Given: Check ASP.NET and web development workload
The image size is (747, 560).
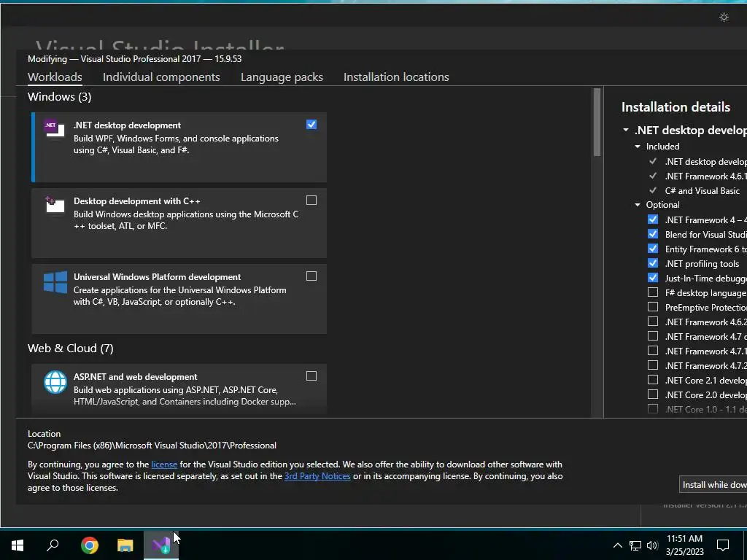Looking at the screenshot, I should point(311,376).
